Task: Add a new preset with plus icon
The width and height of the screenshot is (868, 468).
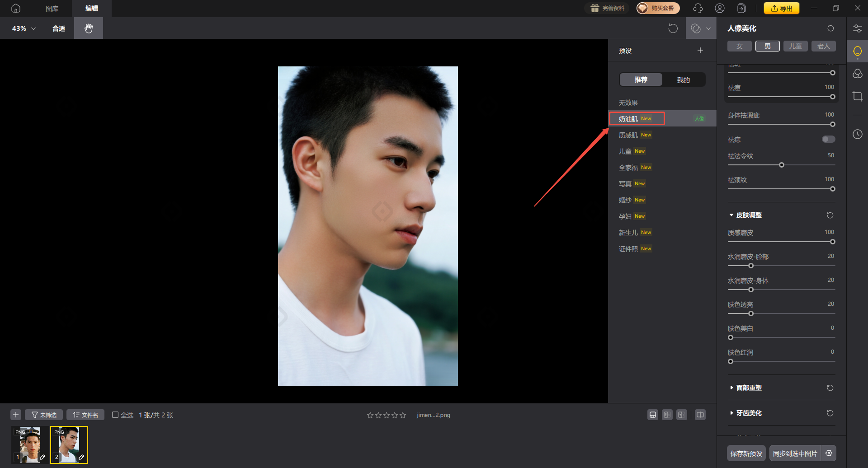Action: tap(700, 51)
